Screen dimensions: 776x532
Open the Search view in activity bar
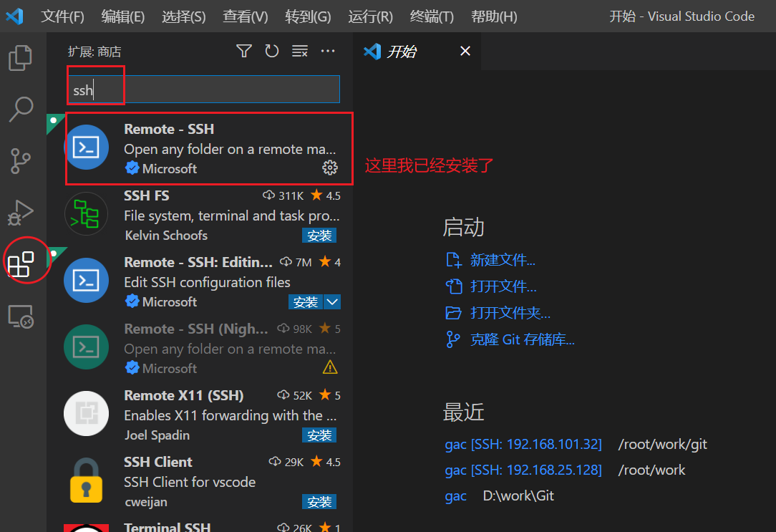(x=21, y=109)
